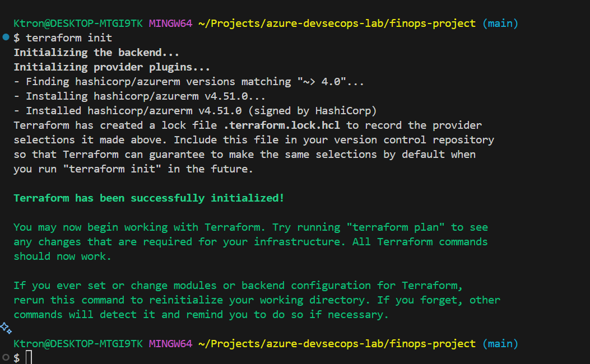The image size is (590, 364).
Task: Click the blue command decoration dot beside terraform init
Action: [x=6, y=38]
